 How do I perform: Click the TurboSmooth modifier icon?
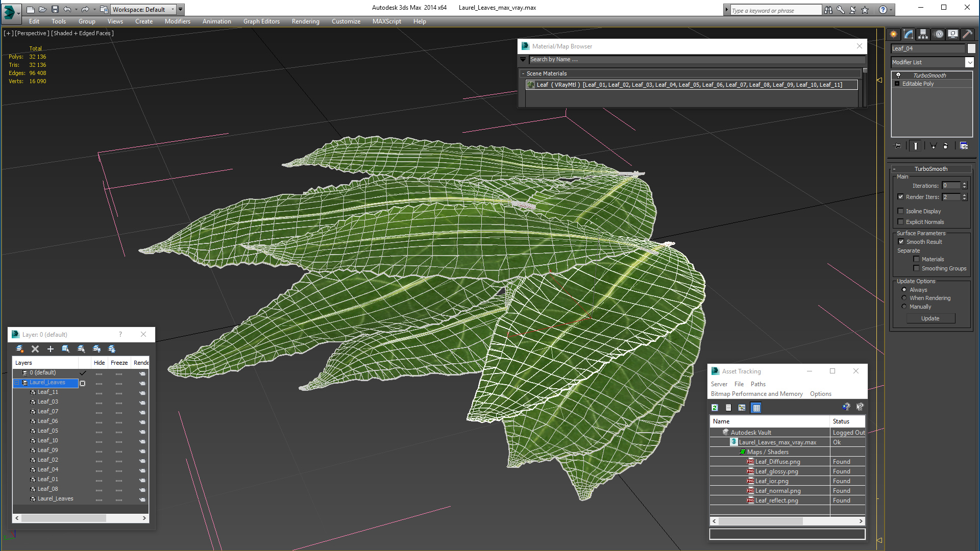pos(898,74)
